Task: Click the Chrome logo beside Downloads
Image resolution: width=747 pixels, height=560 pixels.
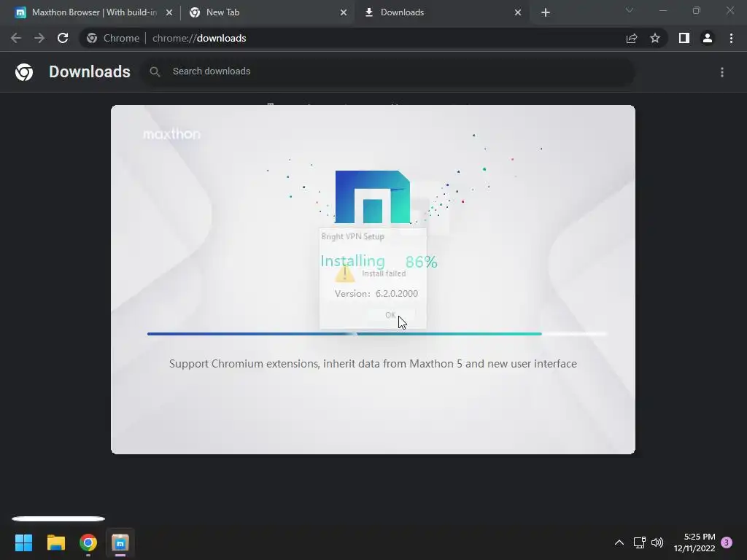Action: pyautogui.click(x=24, y=72)
